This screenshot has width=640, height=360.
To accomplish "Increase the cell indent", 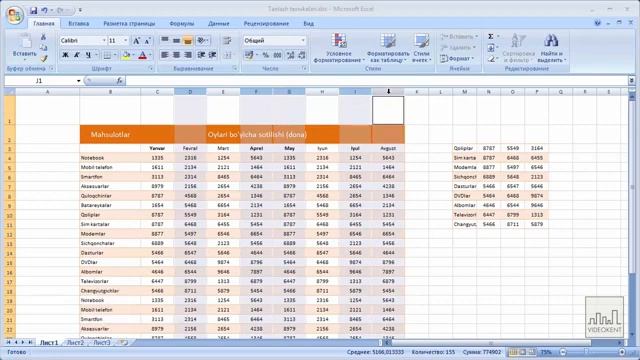I will 213,55.
